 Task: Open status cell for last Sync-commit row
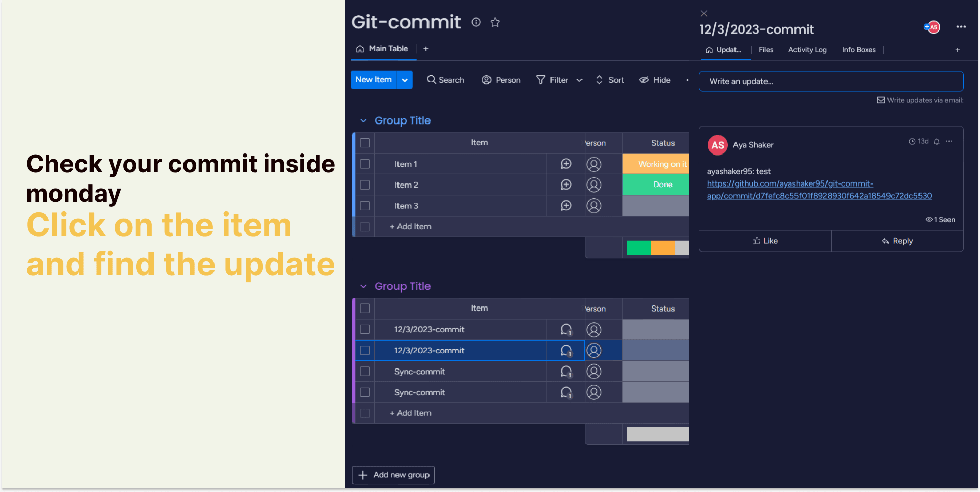[x=656, y=392]
